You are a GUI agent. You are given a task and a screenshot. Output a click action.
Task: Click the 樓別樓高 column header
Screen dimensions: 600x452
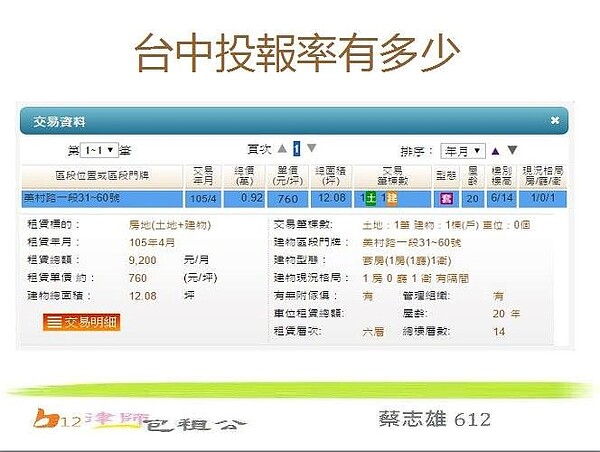click(x=501, y=176)
